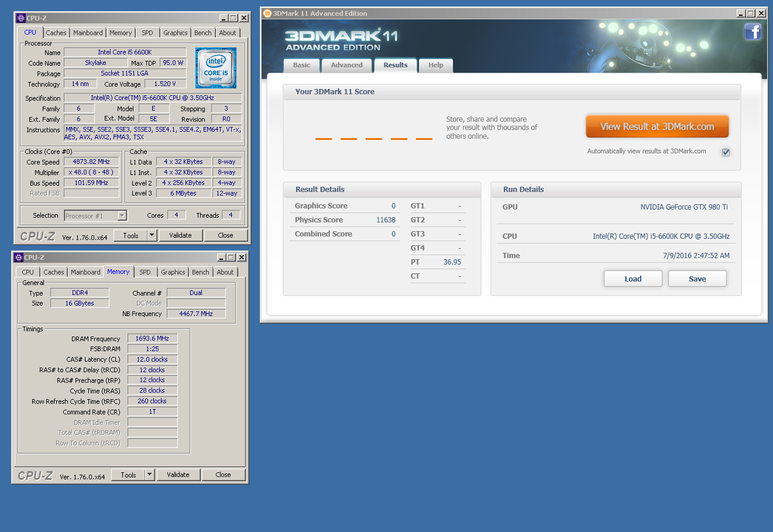The height and width of the screenshot is (532, 773).
Task: Click the tRFC value 260 clocks
Action: [x=152, y=401]
